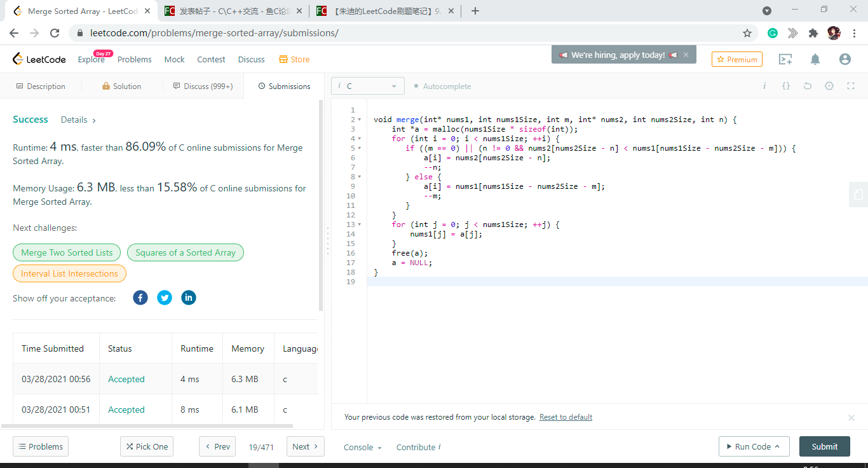Viewport: 868px width, 468px height.
Task: Switch to the Discuss (999+) tab
Action: (x=203, y=86)
